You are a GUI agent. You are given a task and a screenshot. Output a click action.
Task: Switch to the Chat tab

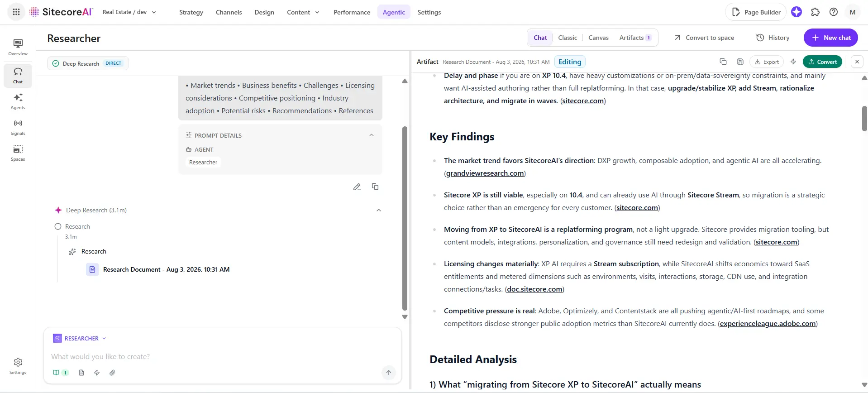click(x=540, y=38)
